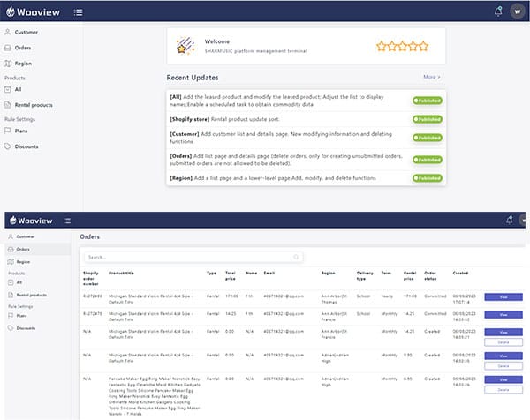Click the 'Email' column header
The height and width of the screenshot is (420, 530).
click(x=269, y=273)
